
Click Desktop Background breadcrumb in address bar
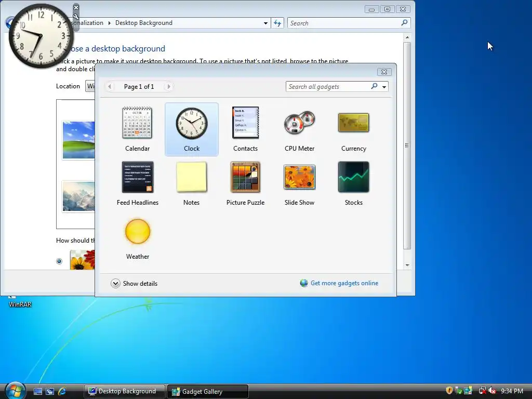click(x=144, y=23)
